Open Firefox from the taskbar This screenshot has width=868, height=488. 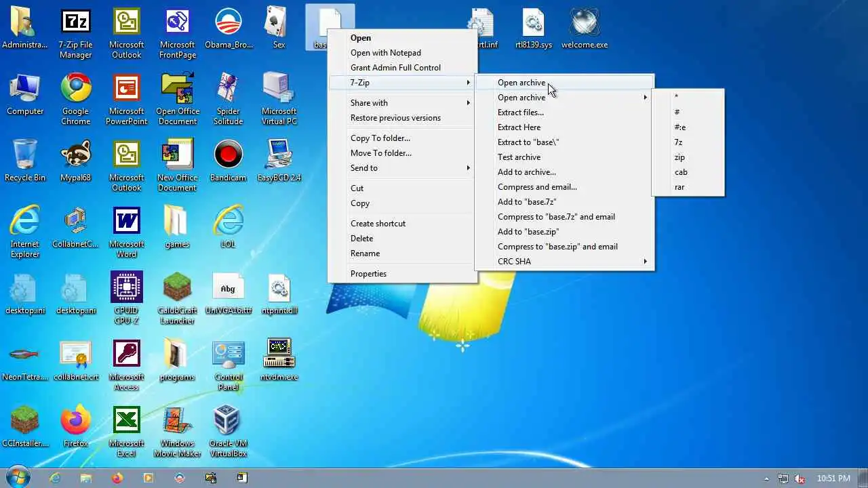pyautogui.click(x=117, y=478)
